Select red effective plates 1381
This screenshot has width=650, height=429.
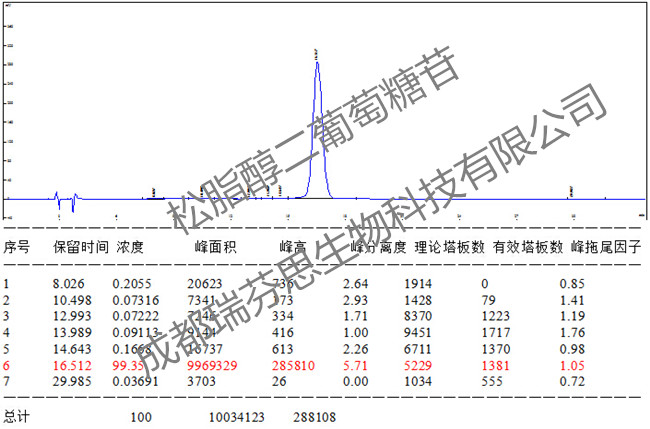tap(496, 366)
